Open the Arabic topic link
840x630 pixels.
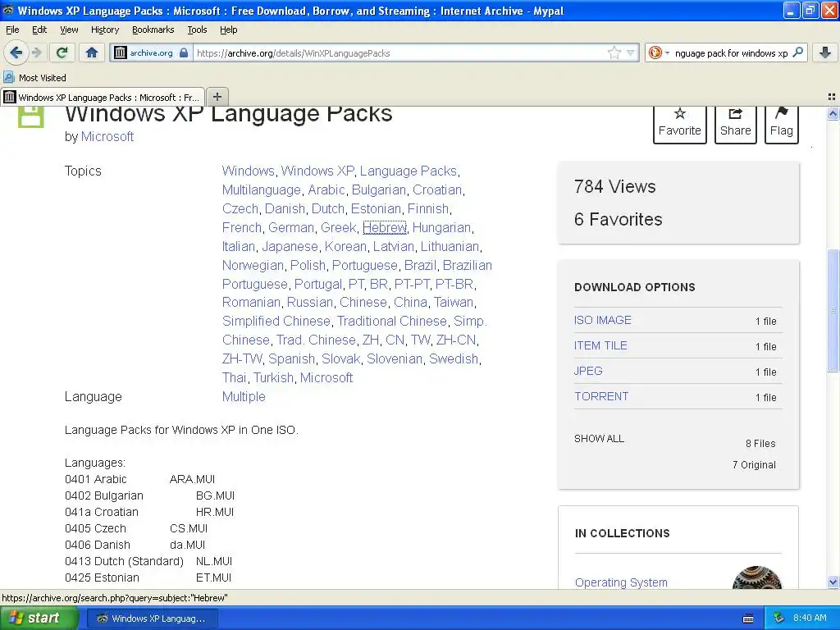pos(326,190)
